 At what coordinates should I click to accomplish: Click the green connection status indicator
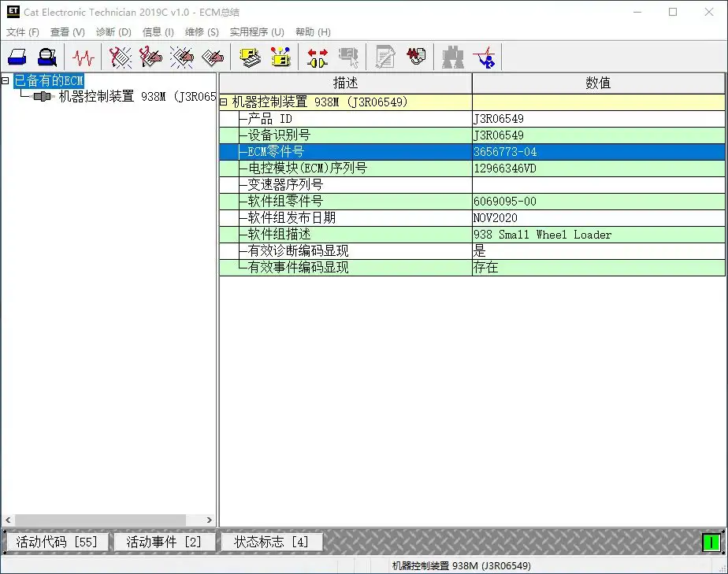pyautogui.click(x=711, y=542)
